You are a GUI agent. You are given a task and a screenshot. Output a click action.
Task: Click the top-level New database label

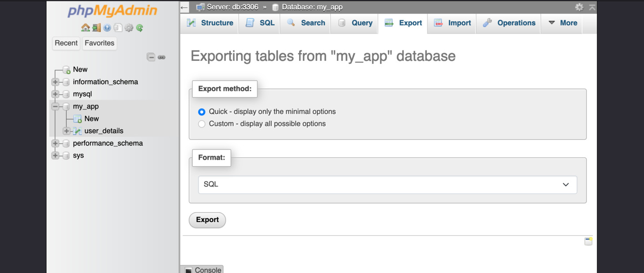tap(80, 70)
